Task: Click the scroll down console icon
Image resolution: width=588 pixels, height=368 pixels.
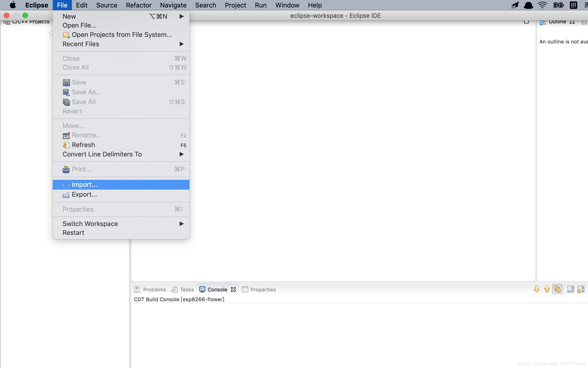Action: (x=537, y=290)
